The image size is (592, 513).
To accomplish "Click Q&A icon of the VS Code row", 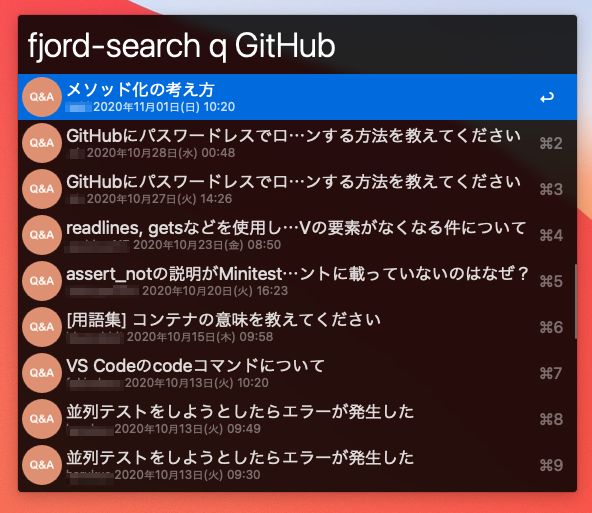I will (x=42, y=373).
